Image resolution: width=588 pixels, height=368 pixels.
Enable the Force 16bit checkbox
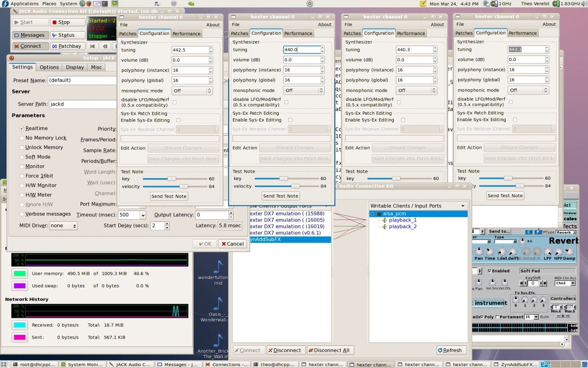(x=22, y=176)
